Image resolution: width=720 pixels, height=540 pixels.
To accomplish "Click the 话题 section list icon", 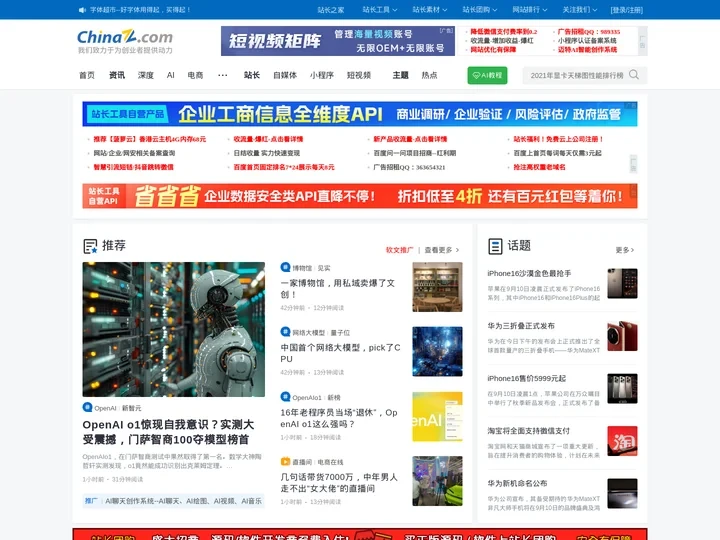I will [495, 246].
